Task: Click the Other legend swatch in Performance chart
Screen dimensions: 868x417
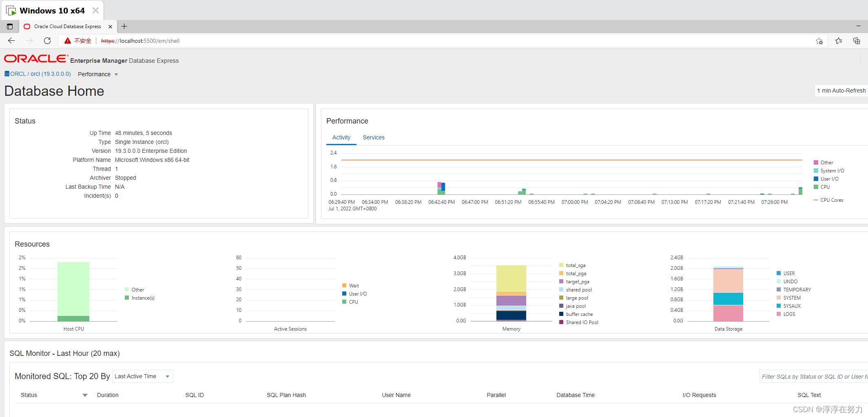Action: (x=816, y=163)
